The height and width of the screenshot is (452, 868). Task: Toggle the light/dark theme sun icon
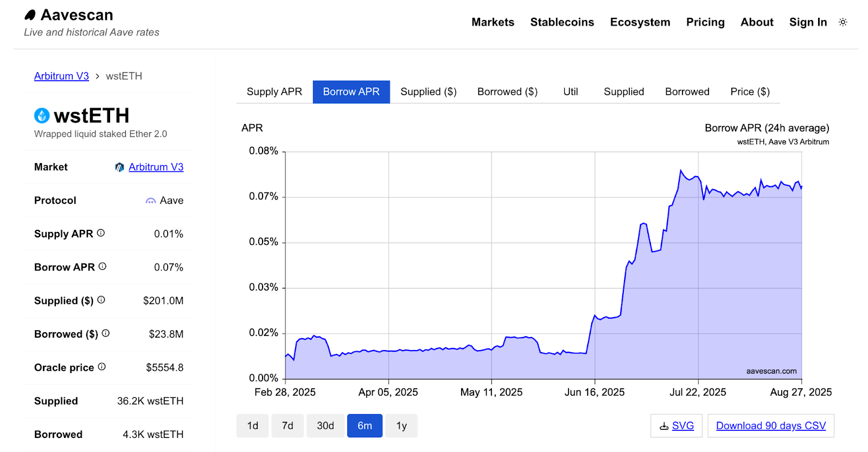click(843, 22)
